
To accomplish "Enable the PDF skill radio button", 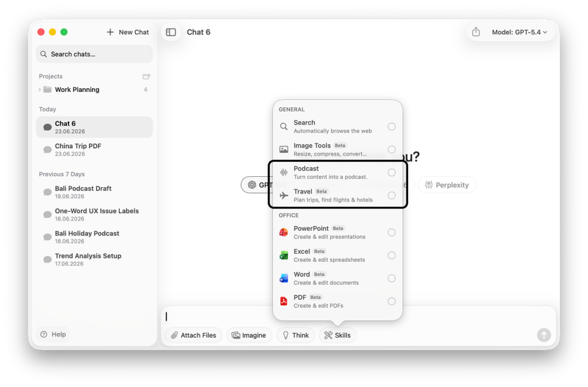I will (x=392, y=301).
